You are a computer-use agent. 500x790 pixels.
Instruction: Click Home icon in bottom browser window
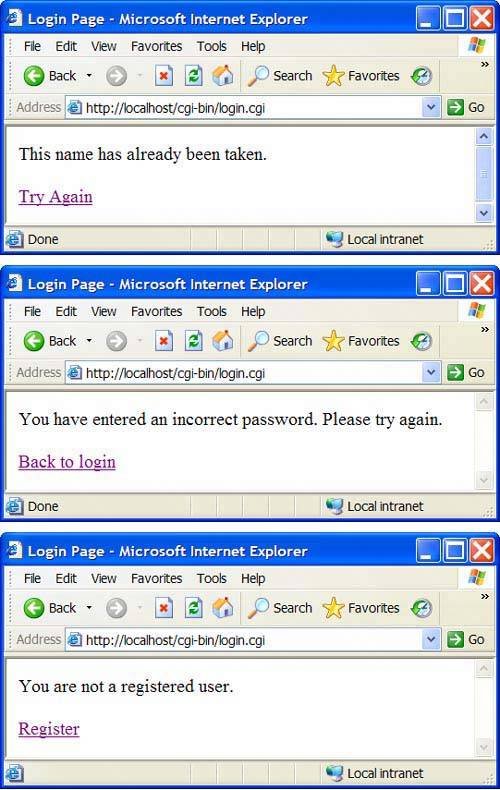[x=223, y=608]
